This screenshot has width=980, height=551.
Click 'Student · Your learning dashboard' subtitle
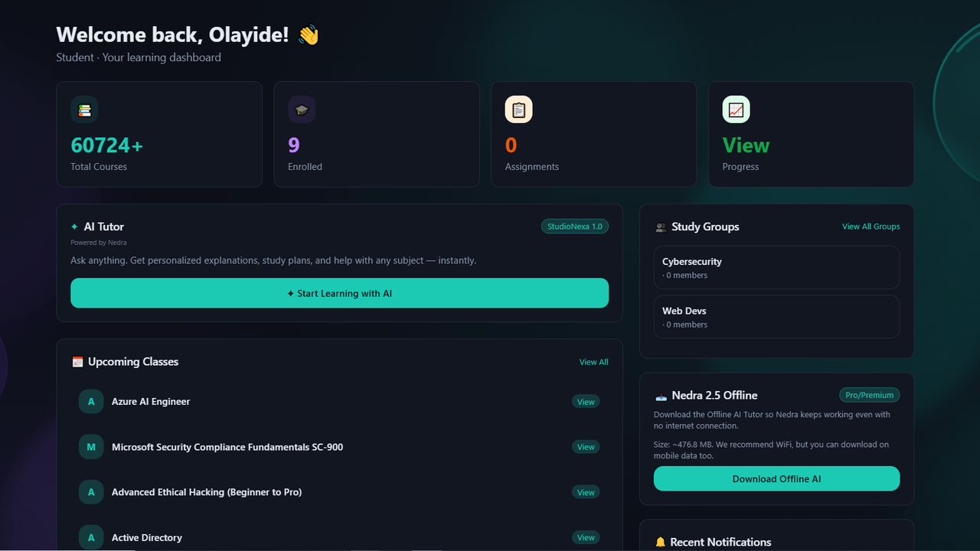click(x=139, y=57)
